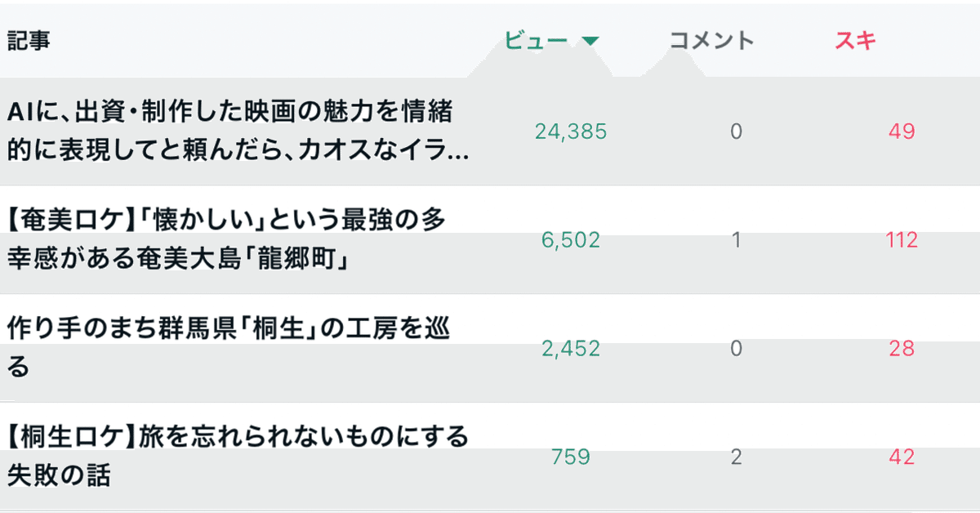This screenshot has width=980, height=513.
Task: Click the 2,452 view count
Action: tap(571, 349)
